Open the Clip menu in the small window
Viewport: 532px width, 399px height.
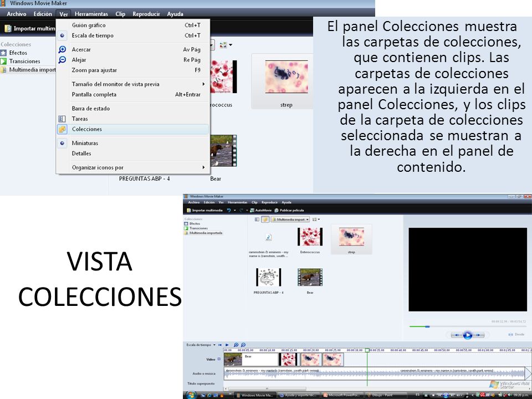(254, 202)
